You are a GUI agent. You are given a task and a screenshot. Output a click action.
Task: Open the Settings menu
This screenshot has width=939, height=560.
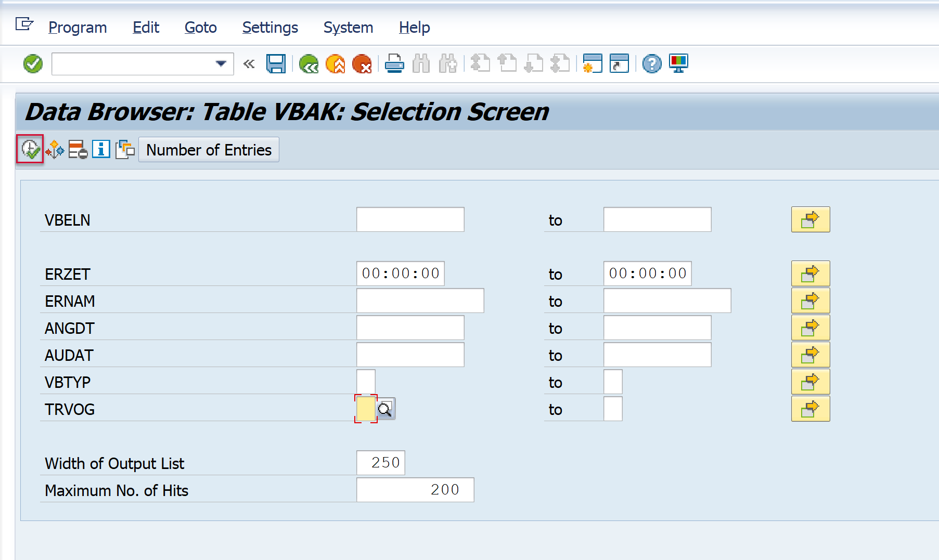click(x=270, y=28)
